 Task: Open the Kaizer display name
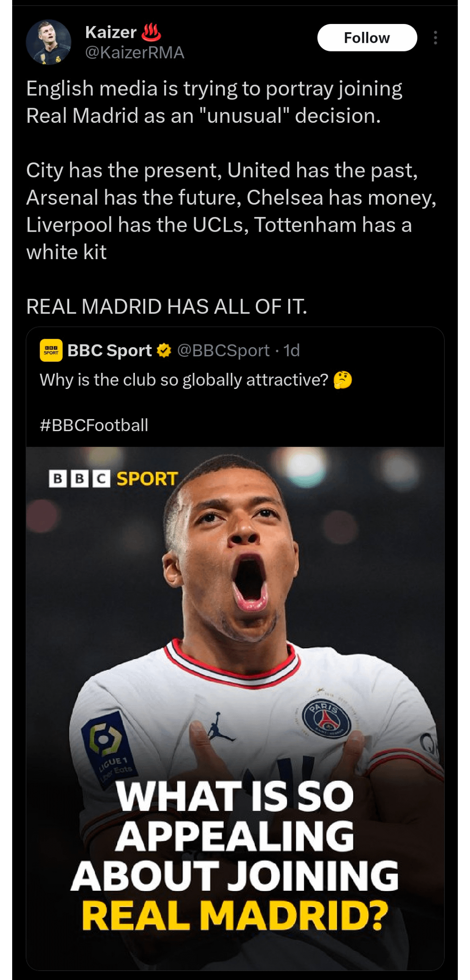tap(111, 32)
